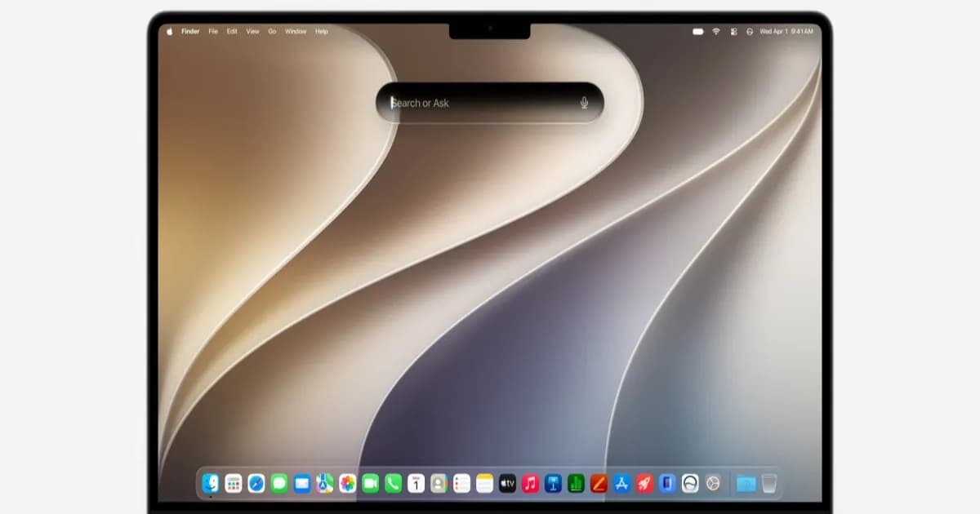This screenshot has height=514, width=980.
Task: Open the Apple menu
Action: click(x=170, y=31)
